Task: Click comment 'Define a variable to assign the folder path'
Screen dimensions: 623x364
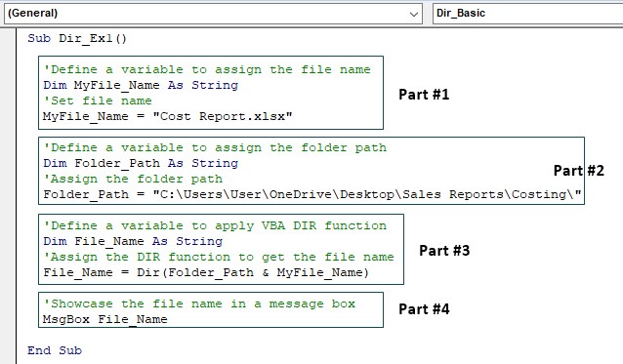Action: [x=215, y=147]
